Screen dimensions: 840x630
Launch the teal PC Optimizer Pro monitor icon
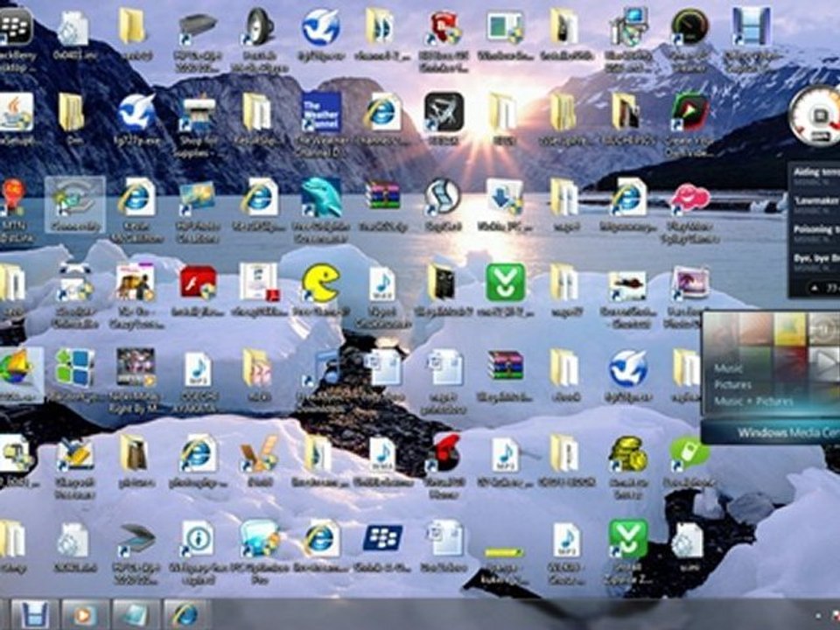pos(259,538)
